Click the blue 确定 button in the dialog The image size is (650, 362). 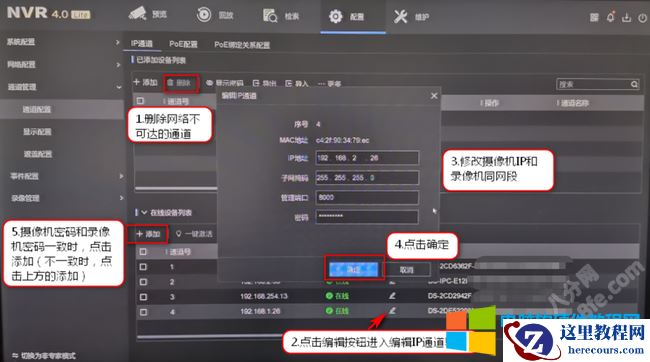coord(354,269)
